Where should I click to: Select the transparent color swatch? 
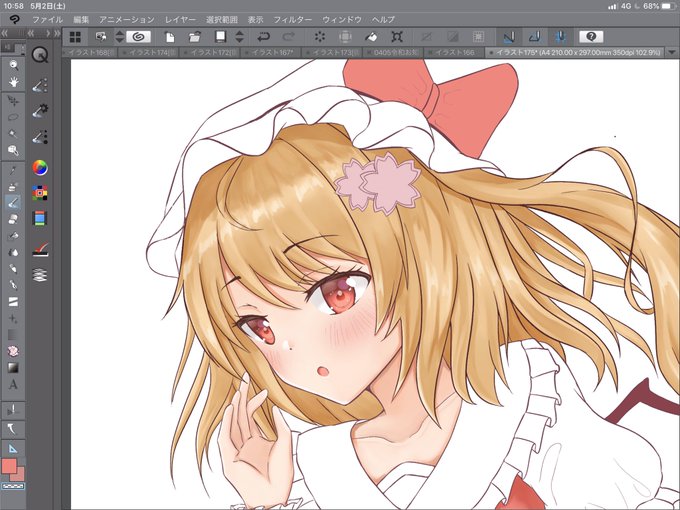pyautogui.click(x=13, y=486)
